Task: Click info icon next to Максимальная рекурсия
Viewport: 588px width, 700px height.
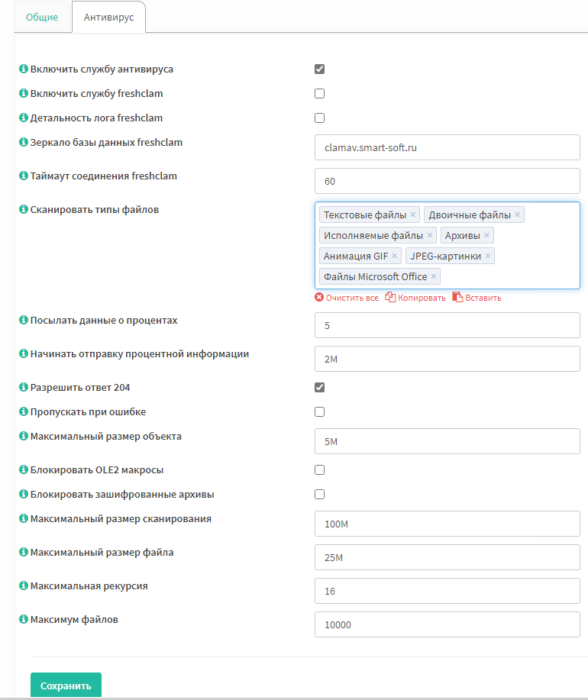Action: (x=24, y=585)
